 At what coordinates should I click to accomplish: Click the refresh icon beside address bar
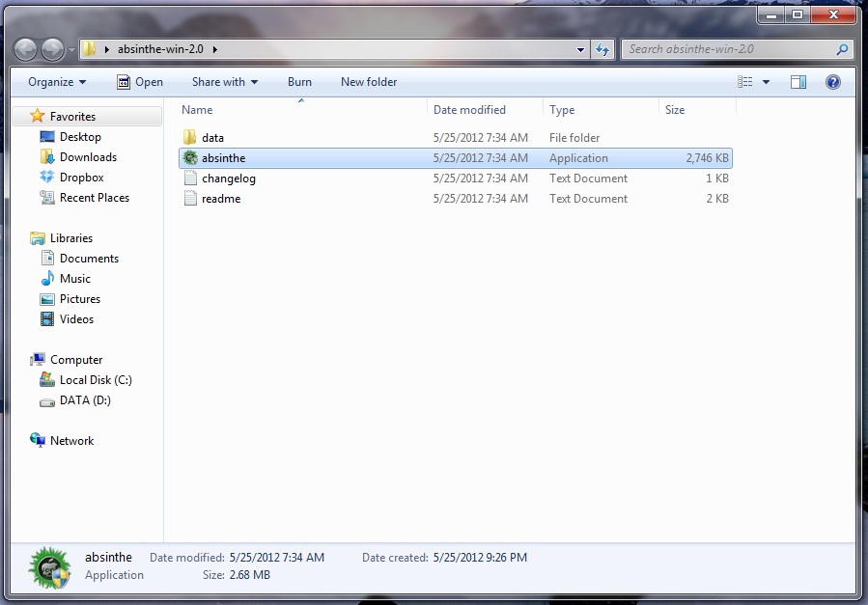pos(602,48)
